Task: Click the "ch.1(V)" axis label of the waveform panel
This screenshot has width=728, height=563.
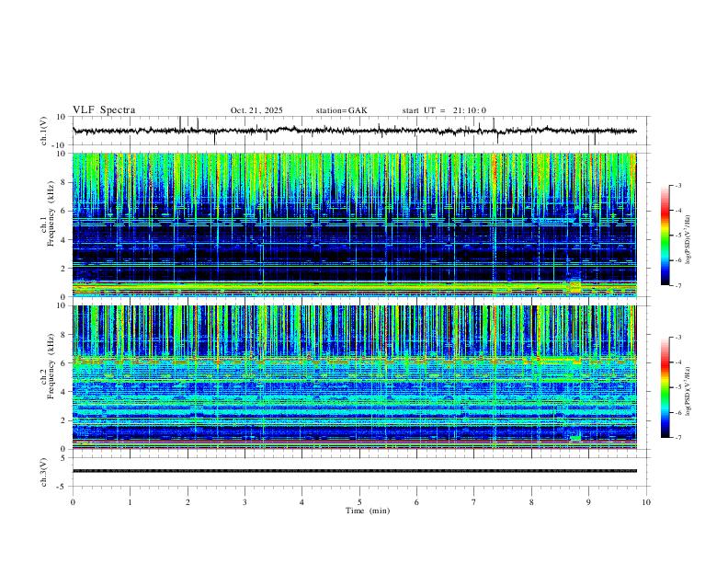Action: pyautogui.click(x=44, y=131)
